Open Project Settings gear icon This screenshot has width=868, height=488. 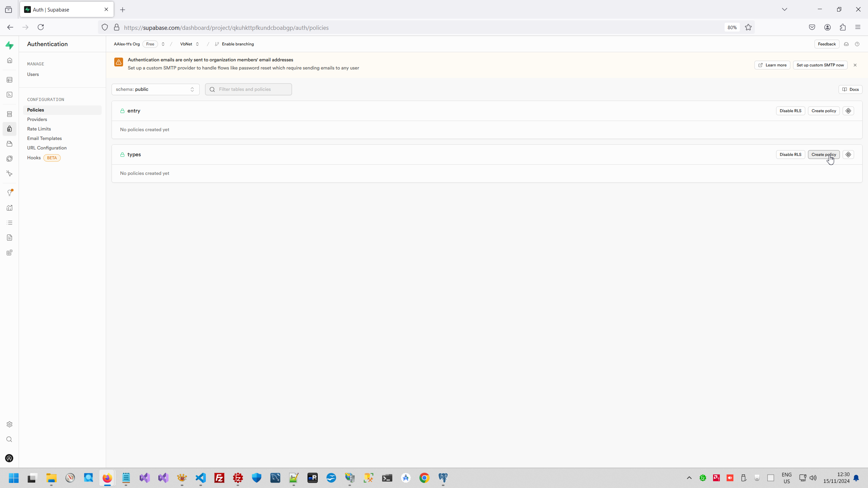[x=9, y=424]
